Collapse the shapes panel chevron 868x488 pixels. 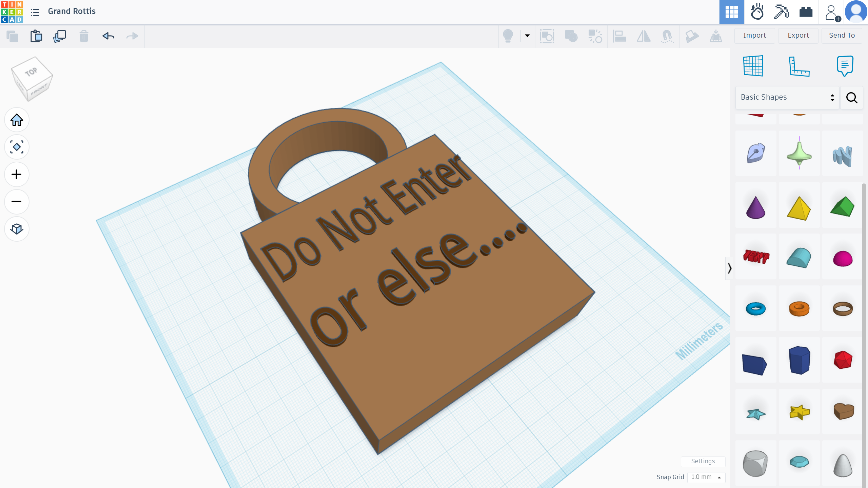729,268
